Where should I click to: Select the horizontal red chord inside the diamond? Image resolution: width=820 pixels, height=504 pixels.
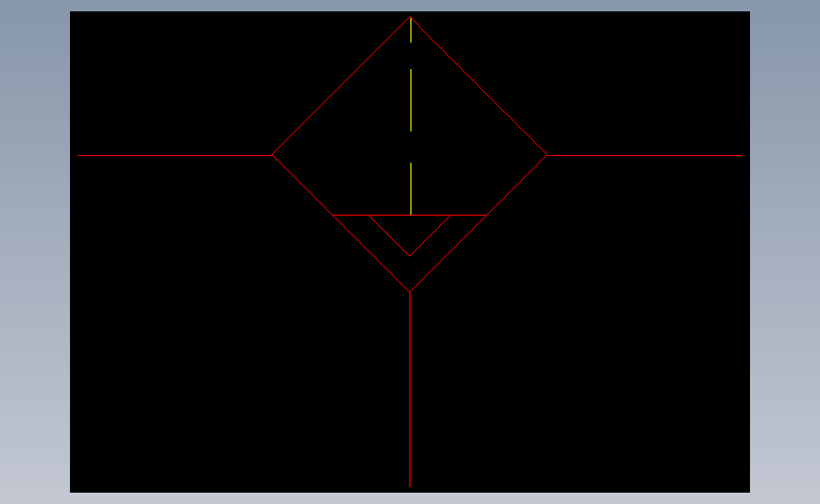[x=410, y=215]
